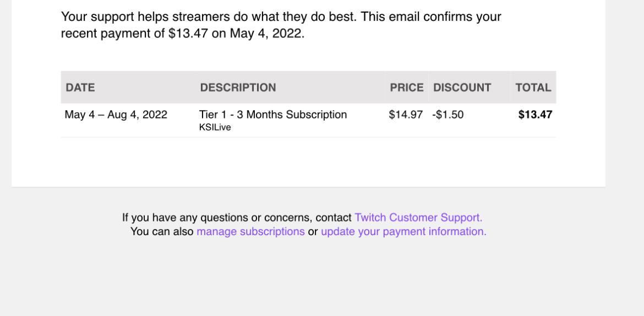The image size is (644, 316).
Task: Click the $13.47 amount in the confirmation sentence
Action: point(188,34)
